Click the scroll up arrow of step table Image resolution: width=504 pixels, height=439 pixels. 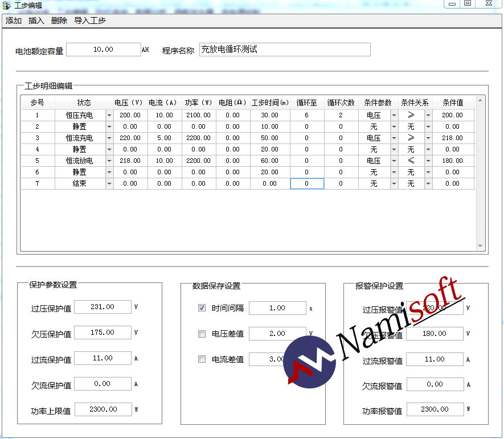pos(481,101)
